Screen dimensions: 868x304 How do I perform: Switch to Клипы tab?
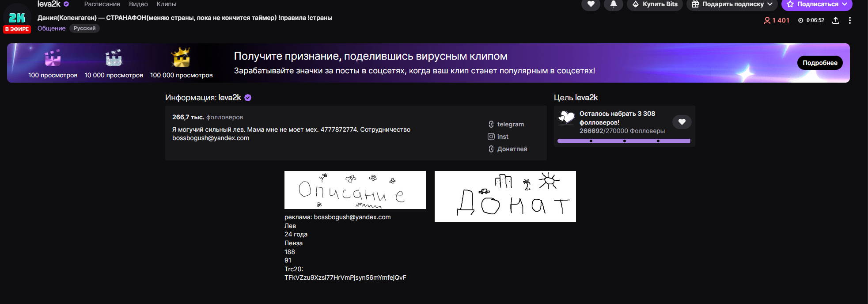click(x=167, y=4)
